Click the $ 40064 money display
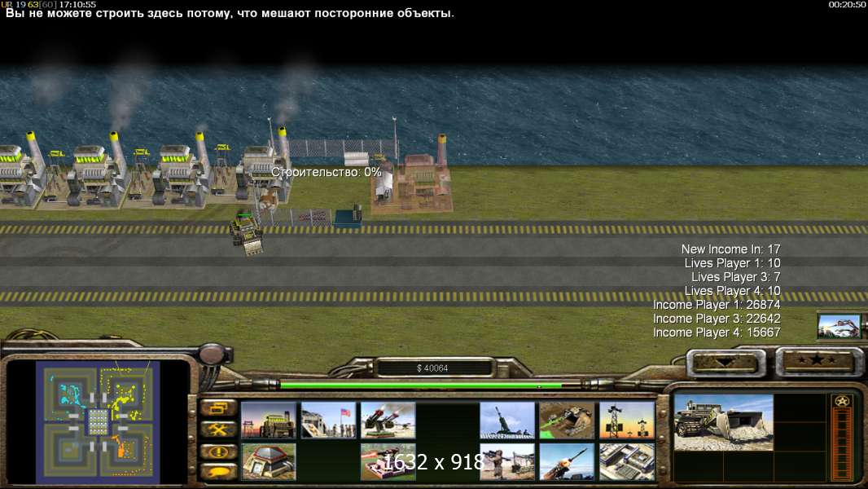This screenshot has height=489, width=868. [x=432, y=368]
